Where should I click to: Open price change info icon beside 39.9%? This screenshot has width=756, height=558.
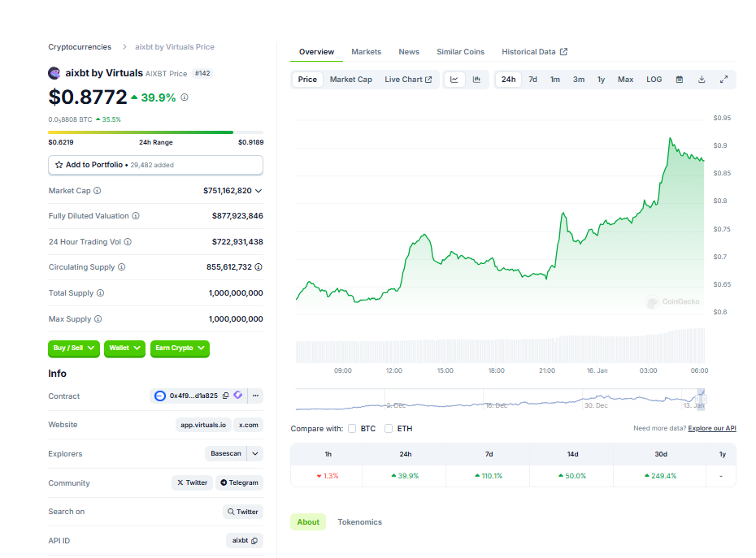(185, 97)
